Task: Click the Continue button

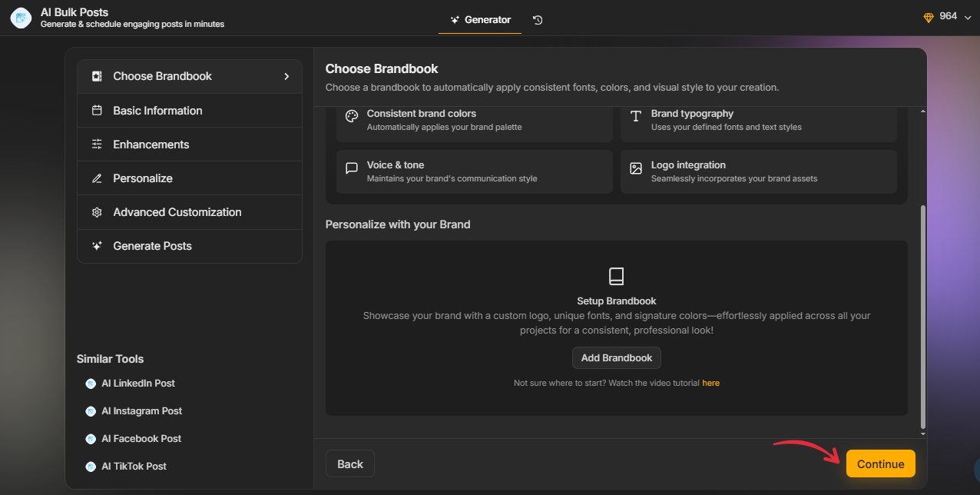Action: pyautogui.click(x=881, y=464)
